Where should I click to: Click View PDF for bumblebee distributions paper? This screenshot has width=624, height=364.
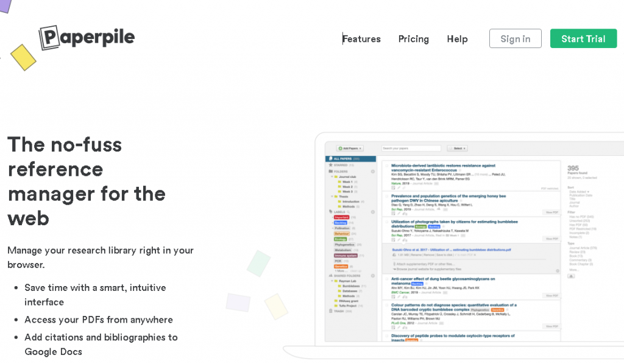551,239
